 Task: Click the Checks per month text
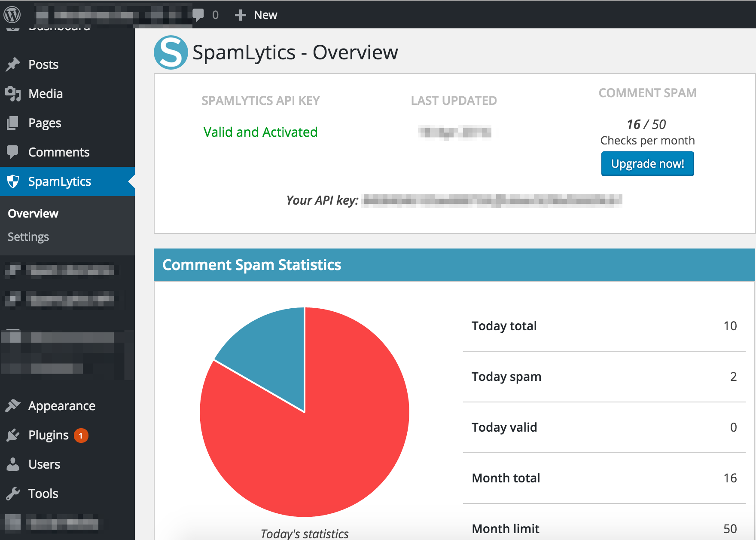(647, 141)
